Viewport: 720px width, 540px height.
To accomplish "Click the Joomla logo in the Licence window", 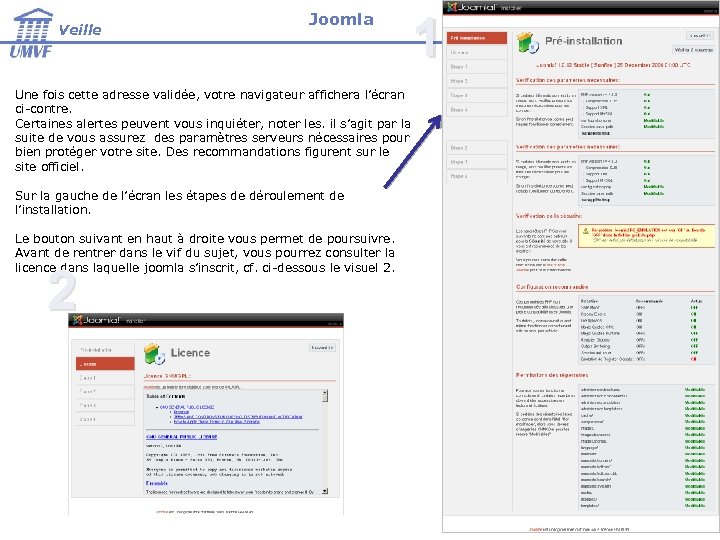I will [x=96, y=320].
